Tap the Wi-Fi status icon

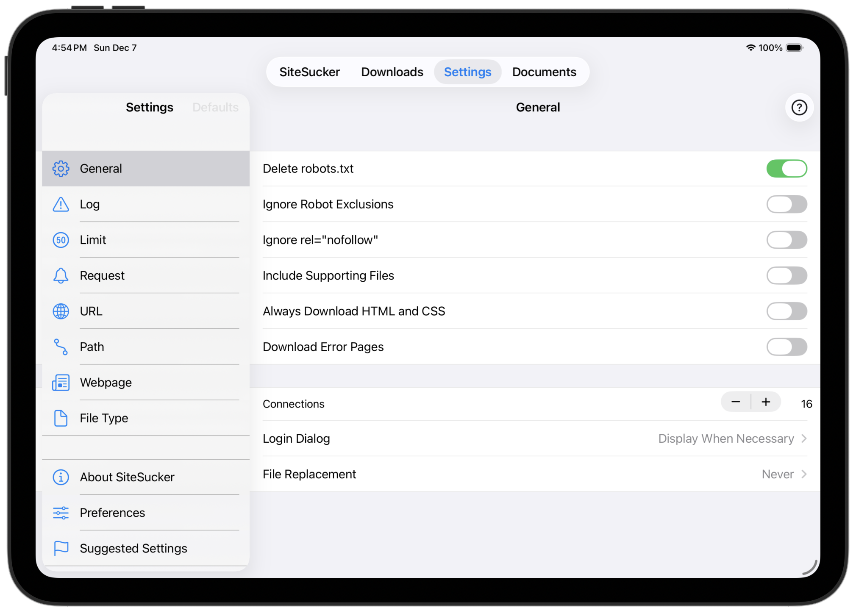click(x=750, y=47)
